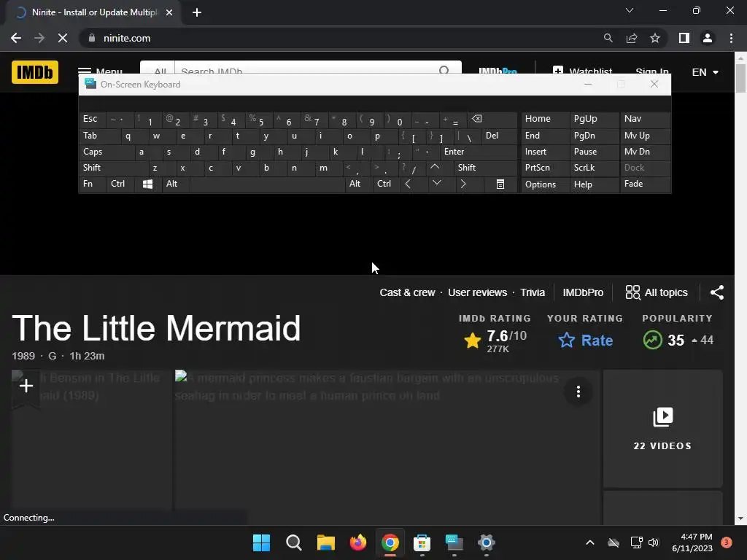The width and height of the screenshot is (747, 560).
Task: Open User reviews
Action: pyautogui.click(x=477, y=292)
